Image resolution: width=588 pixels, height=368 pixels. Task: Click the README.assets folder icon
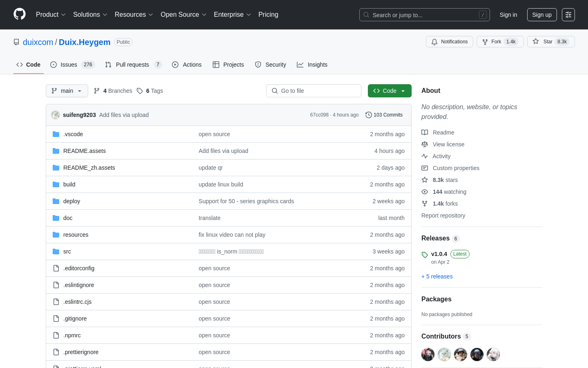click(x=56, y=151)
